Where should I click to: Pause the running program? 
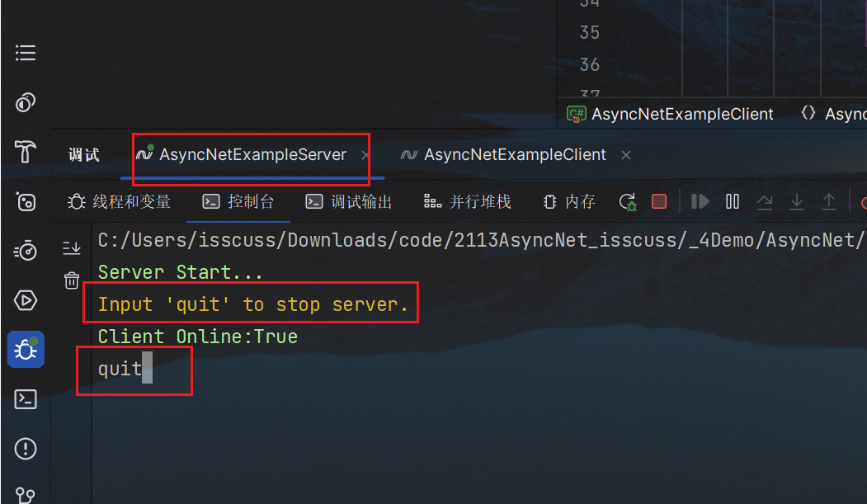[x=732, y=202]
